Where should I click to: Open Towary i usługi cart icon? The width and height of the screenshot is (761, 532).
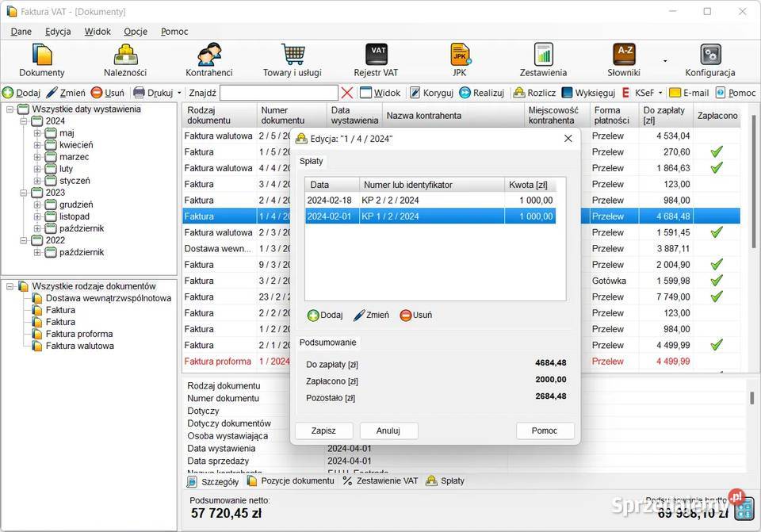pyautogui.click(x=293, y=55)
